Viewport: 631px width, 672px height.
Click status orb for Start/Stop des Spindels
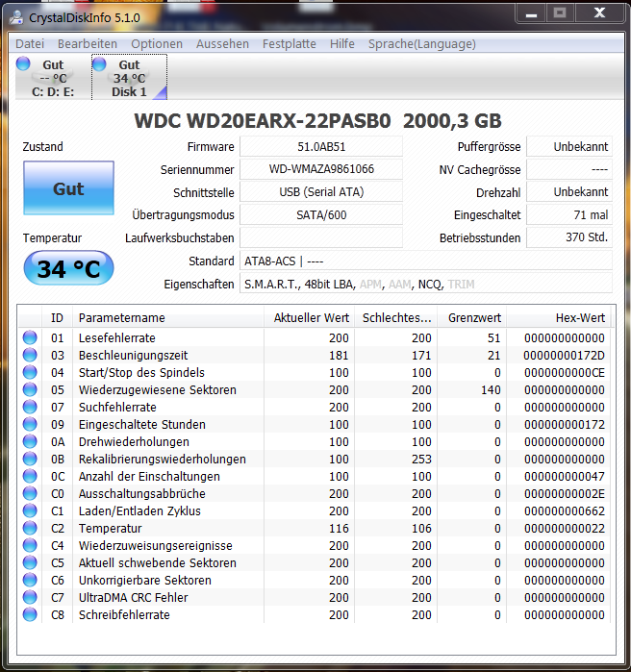tap(30, 372)
